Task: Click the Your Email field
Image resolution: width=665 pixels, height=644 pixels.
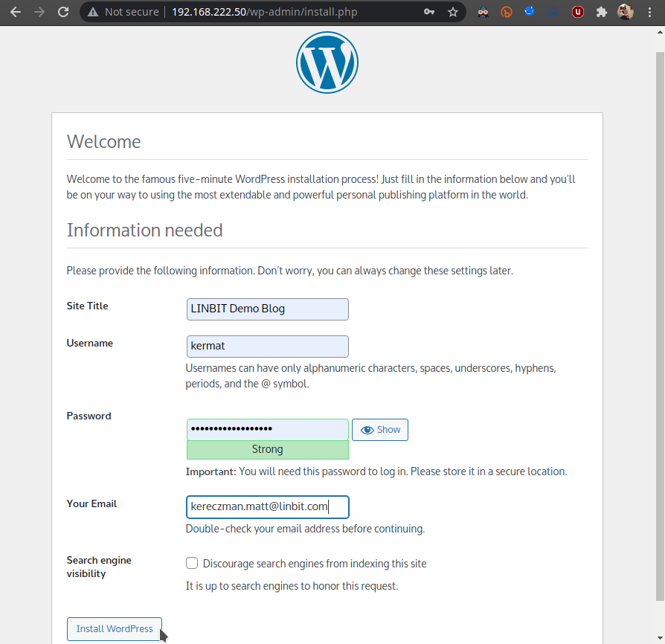Action: (268, 507)
